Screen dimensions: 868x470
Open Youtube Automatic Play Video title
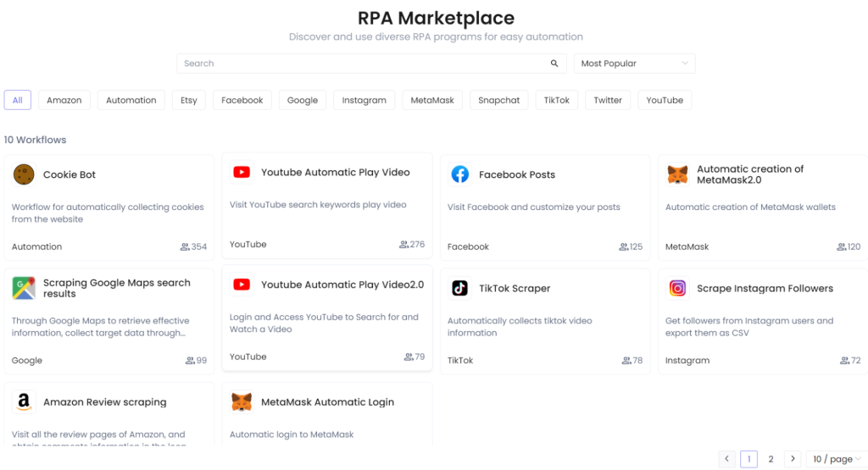click(x=336, y=173)
